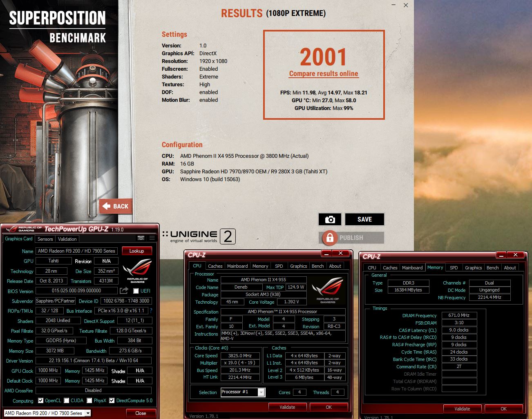Toggle the CUDA checkbox

tap(66, 401)
